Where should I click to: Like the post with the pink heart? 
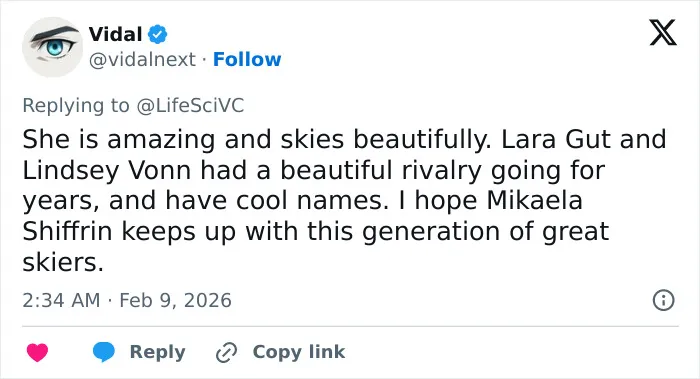(38, 352)
